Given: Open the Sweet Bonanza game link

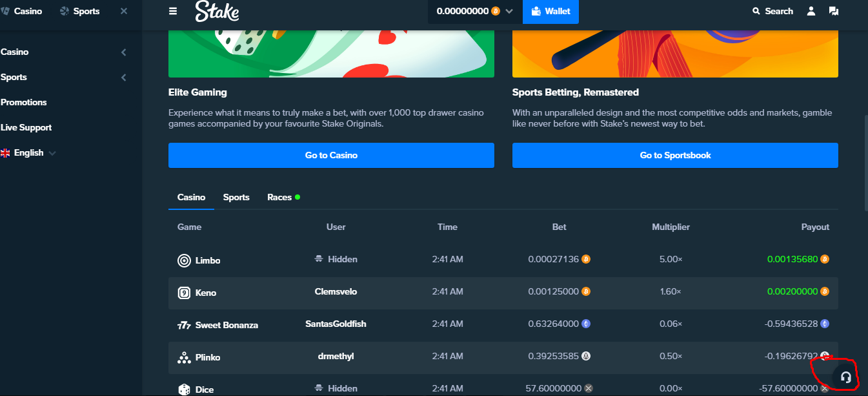Looking at the screenshot, I should (x=227, y=325).
